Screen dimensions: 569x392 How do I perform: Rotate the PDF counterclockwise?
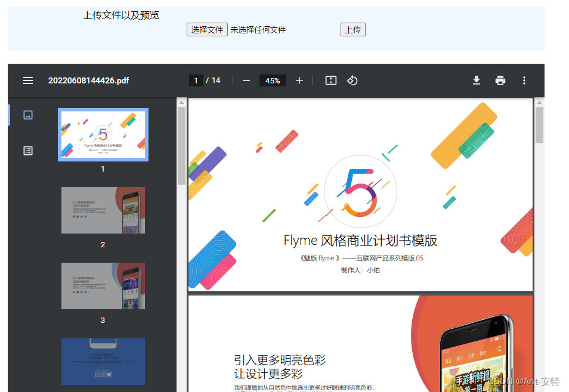click(352, 80)
